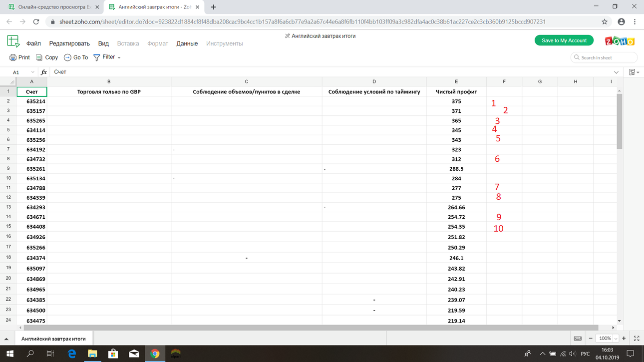644x362 pixels.
Task: Open the Формат menu
Action: pos(158,43)
